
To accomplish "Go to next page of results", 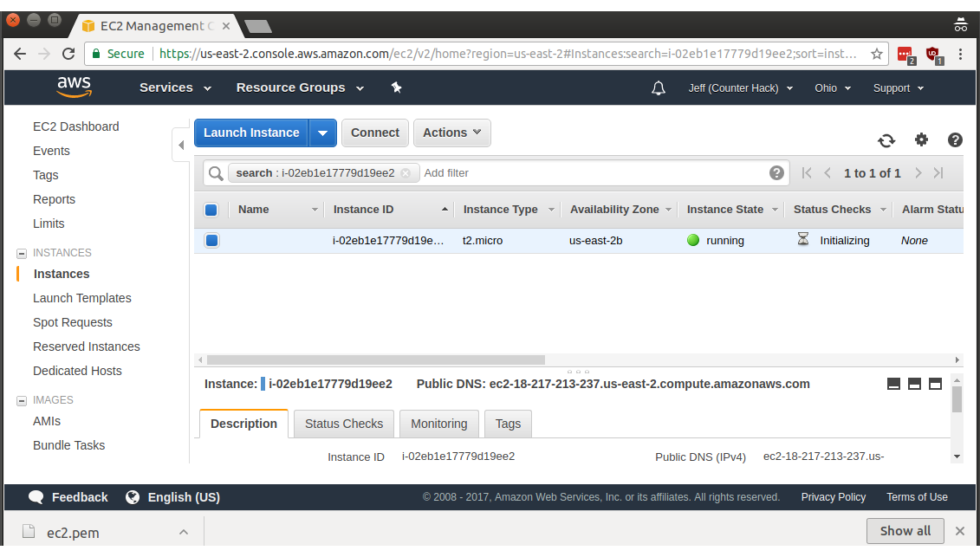I will (918, 173).
